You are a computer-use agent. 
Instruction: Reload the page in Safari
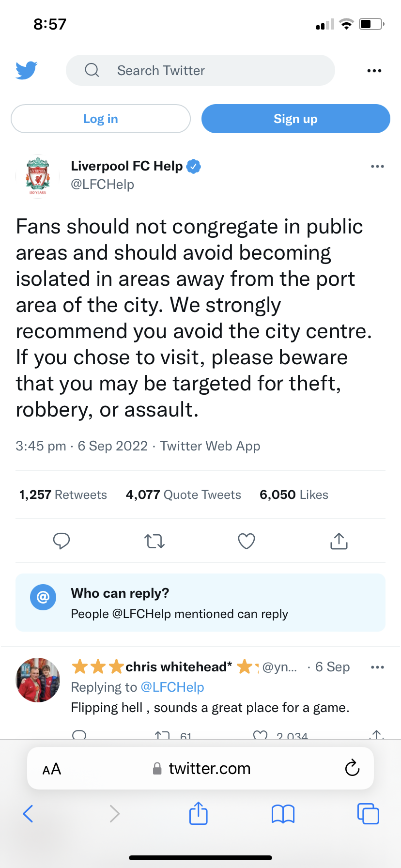click(x=352, y=768)
